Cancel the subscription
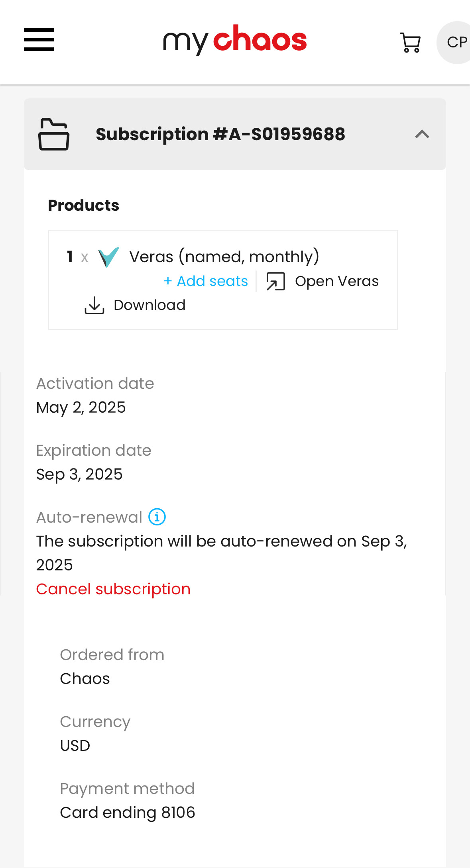 point(113,589)
